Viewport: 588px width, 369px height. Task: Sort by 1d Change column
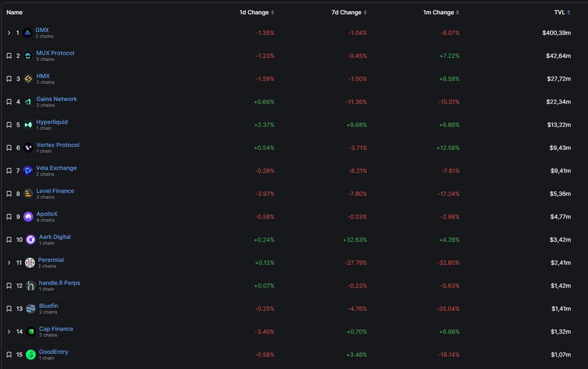coord(257,12)
